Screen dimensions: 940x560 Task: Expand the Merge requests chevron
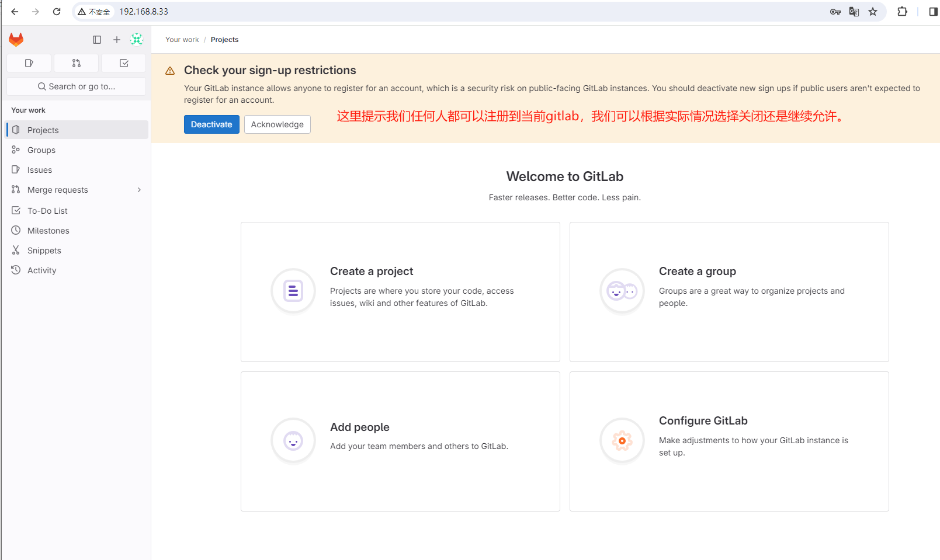click(139, 190)
